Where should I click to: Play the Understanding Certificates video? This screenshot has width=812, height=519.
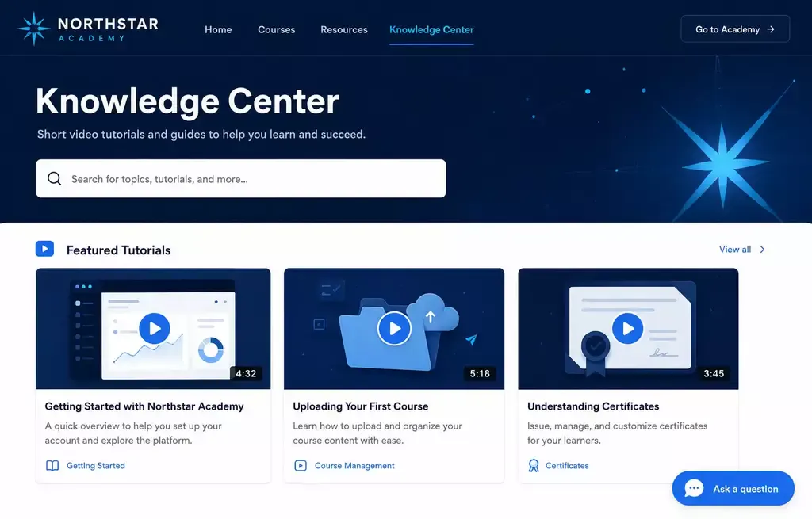tap(628, 328)
